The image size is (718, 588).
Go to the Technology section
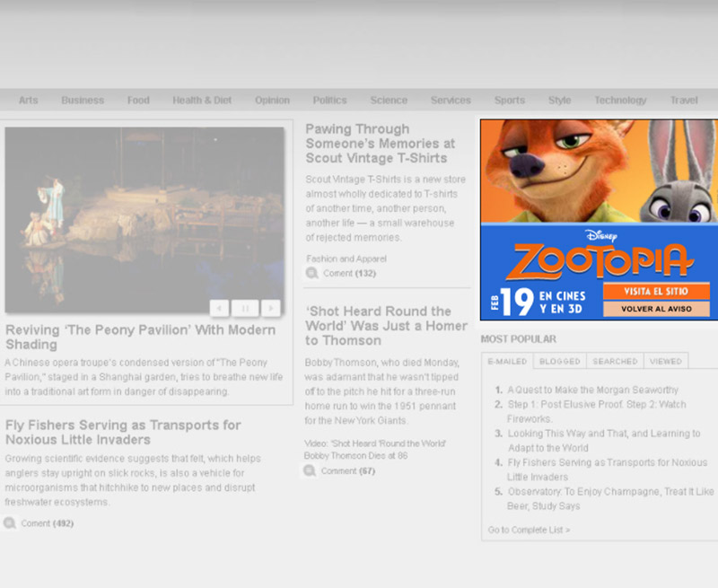(620, 101)
